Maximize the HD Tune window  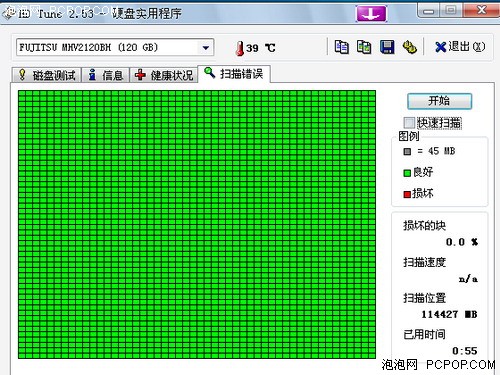pyautogui.click(x=450, y=10)
